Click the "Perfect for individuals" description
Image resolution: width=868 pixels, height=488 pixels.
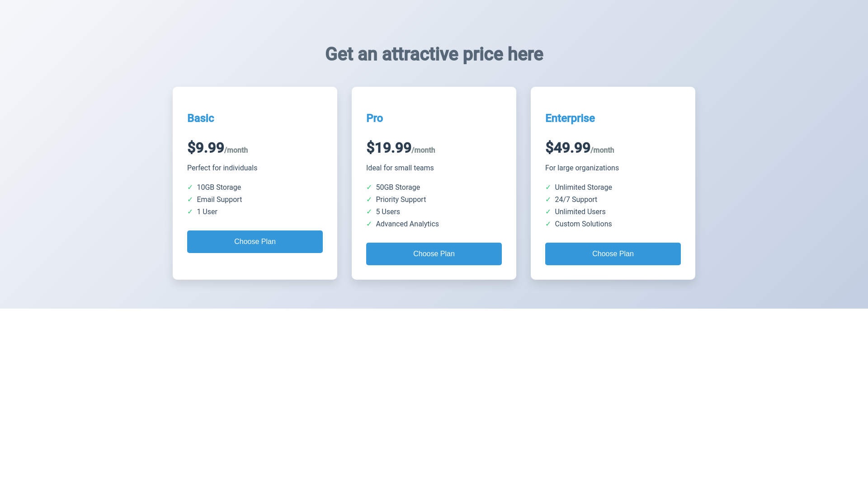[222, 168]
